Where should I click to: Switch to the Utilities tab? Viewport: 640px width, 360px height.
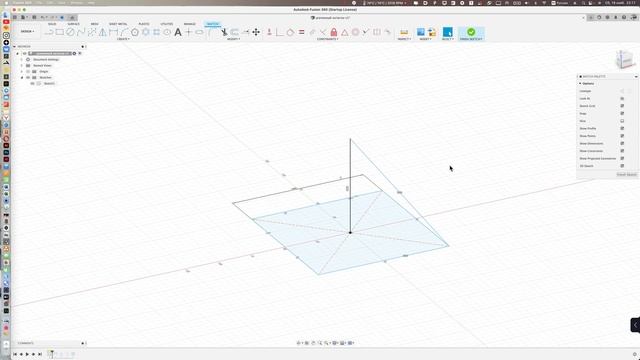coord(167,24)
